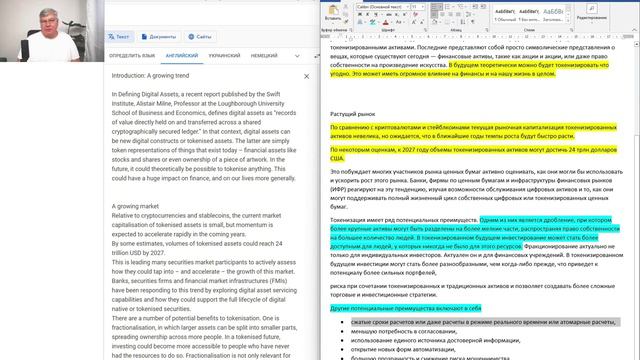Open the Styles pane launcher
The height and width of the screenshot is (360, 640).
coord(571,30)
